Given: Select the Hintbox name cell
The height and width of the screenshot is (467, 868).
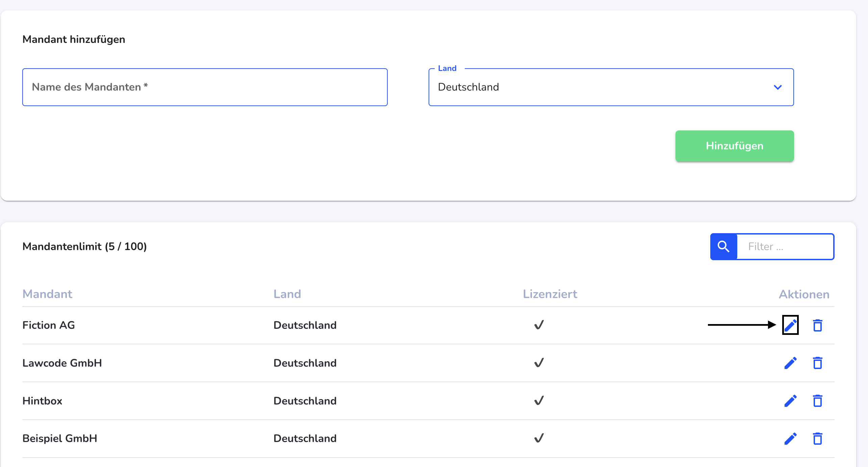Looking at the screenshot, I should (x=42, y=401).
